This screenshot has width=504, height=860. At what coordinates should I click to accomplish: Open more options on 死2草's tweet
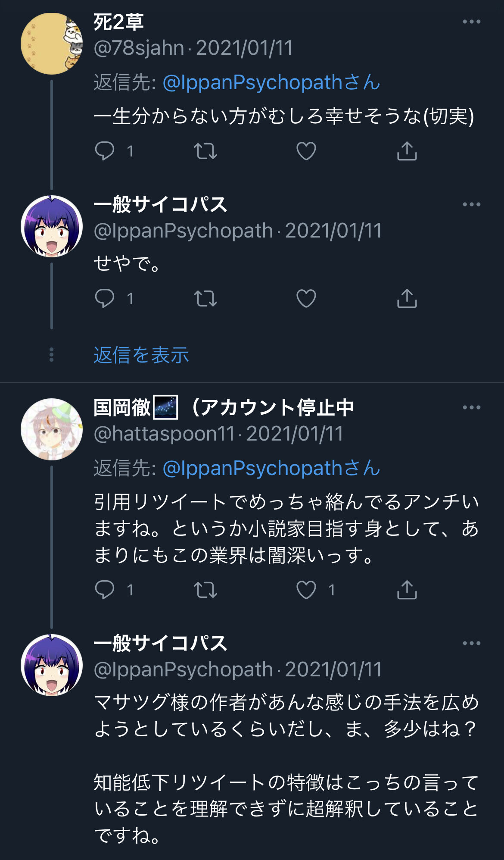click(x=471, y=22)
